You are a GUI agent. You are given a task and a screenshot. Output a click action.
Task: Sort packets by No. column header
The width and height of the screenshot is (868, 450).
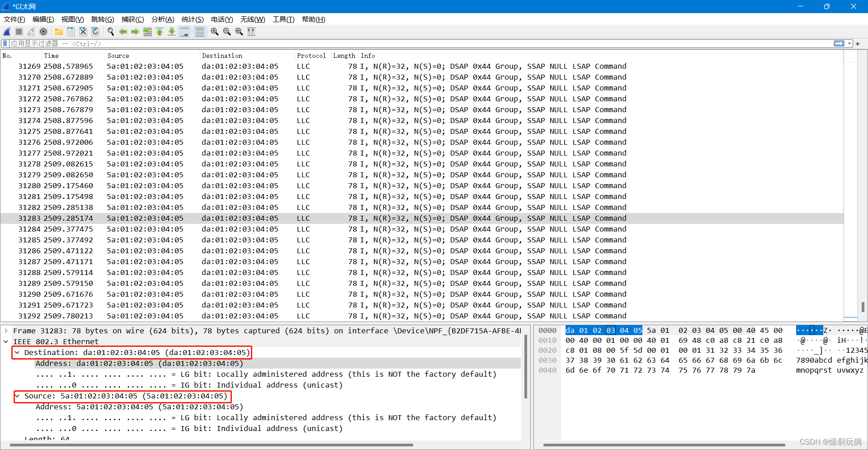pos(21,56)
